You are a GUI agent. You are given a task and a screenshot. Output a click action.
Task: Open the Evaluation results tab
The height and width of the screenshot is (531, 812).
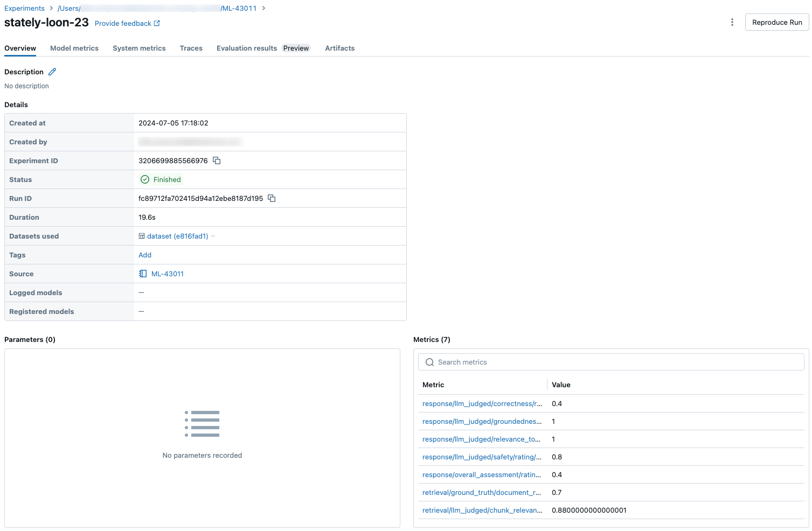(247, 48)
